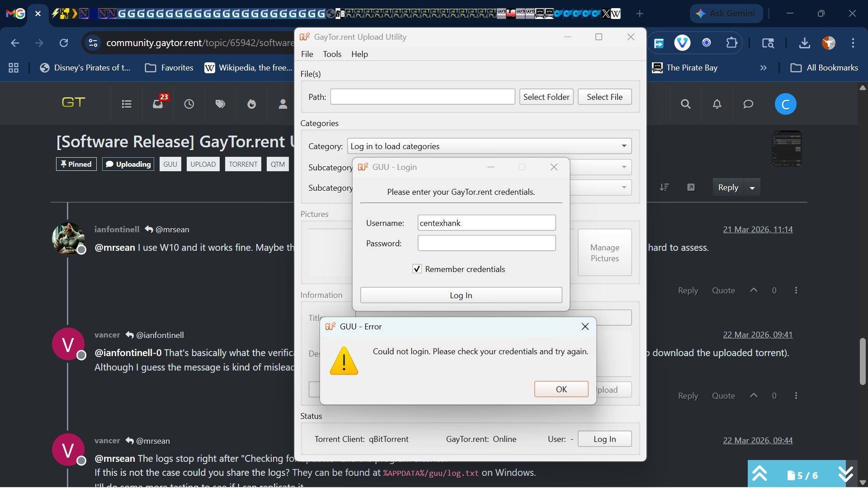The height and width of the screenshot is (488, 868).
Task: Open popular topics flame icon
Action: click(252, 104)
